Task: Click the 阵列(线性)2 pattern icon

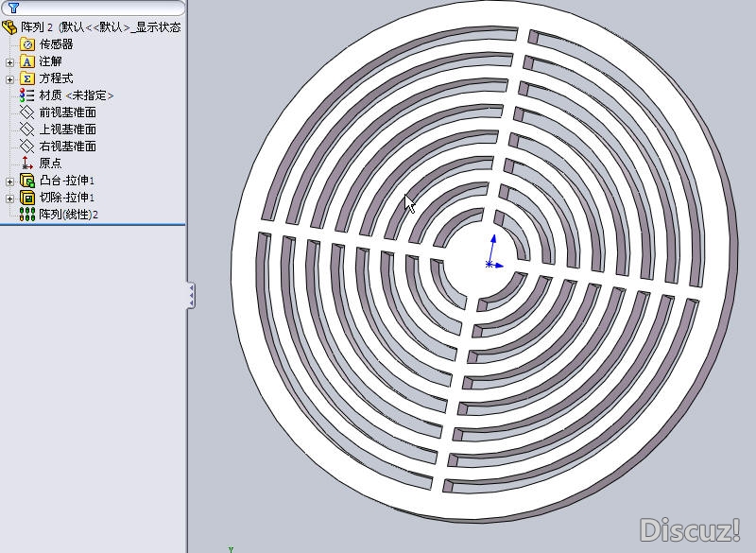Action: point(27,214)
